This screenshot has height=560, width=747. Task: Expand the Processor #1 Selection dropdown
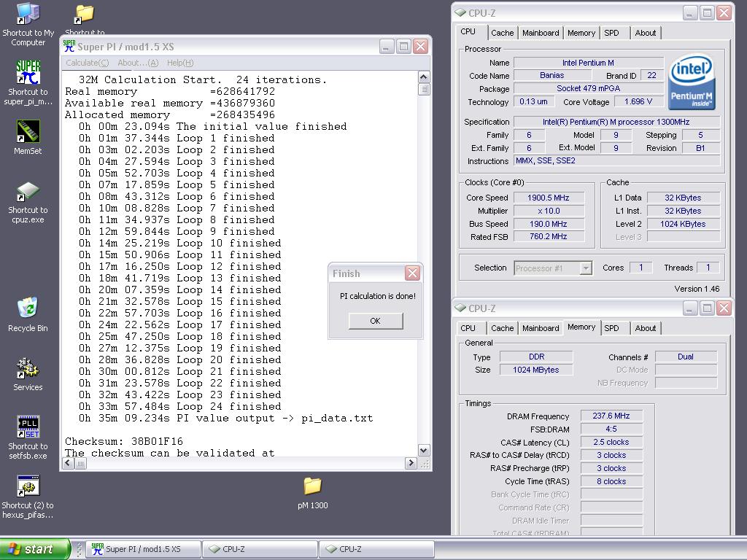586,268
